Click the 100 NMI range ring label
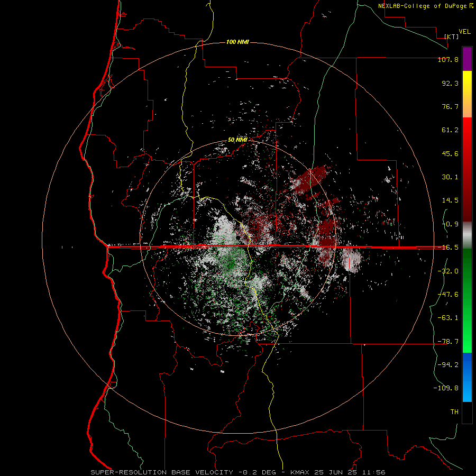The width and height of the screenshot is (476, 476). tap(237, 42)
